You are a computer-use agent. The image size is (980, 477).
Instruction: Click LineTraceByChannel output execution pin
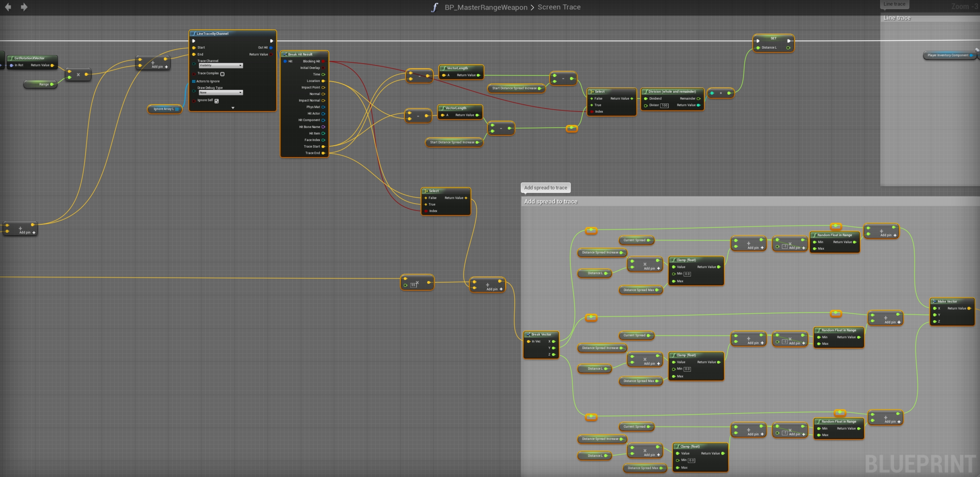pos(271,41)
